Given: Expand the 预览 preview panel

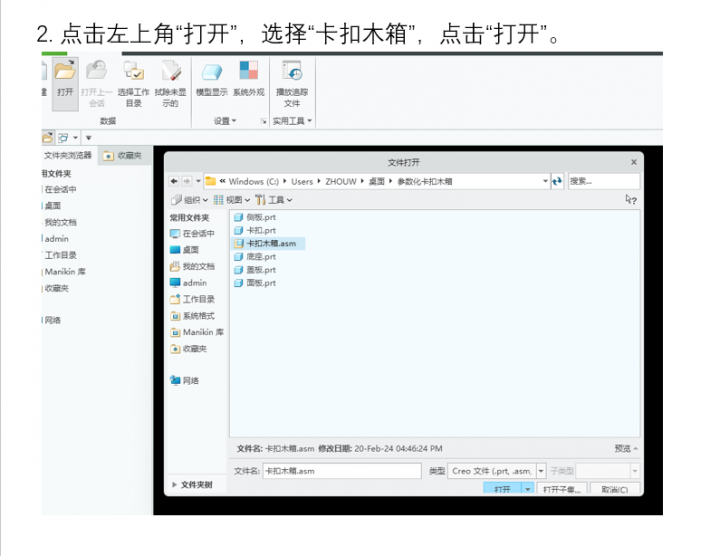Looking at the screenshot, I should point(625,448).
